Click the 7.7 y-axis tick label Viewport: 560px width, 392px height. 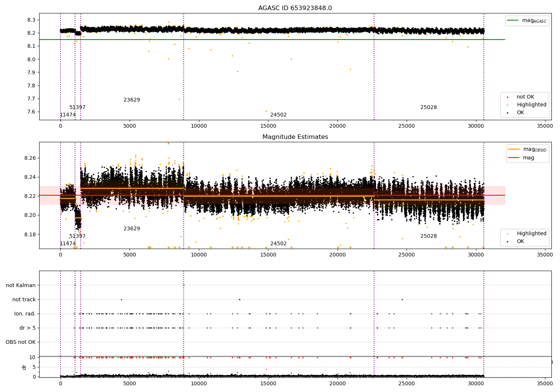[x=31, y=99]
